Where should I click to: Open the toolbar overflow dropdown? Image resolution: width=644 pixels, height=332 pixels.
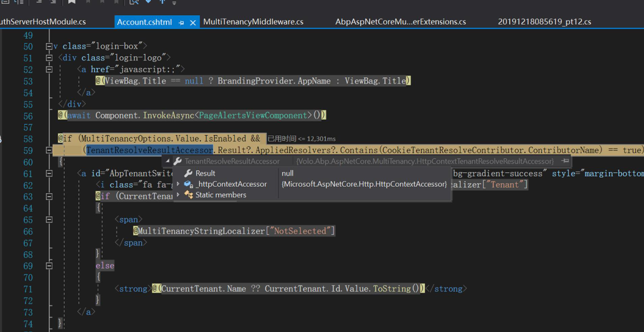click(x=175, y=2)
